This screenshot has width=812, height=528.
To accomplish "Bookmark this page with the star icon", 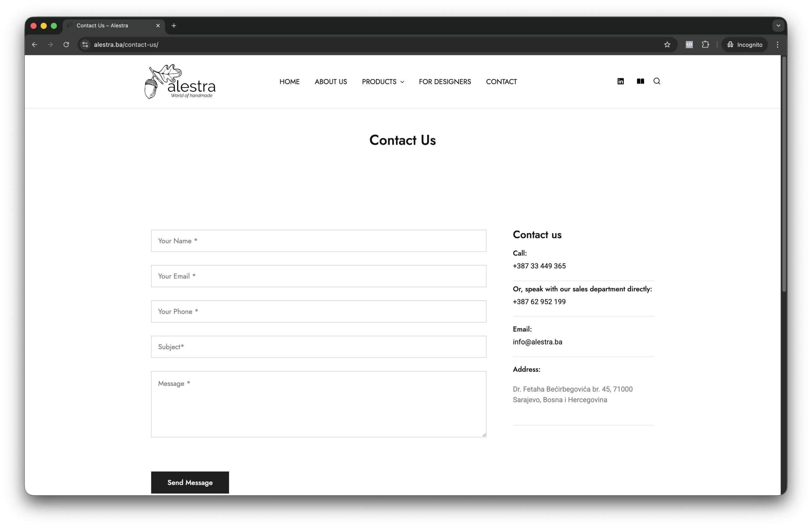I will tap(667, 45).
